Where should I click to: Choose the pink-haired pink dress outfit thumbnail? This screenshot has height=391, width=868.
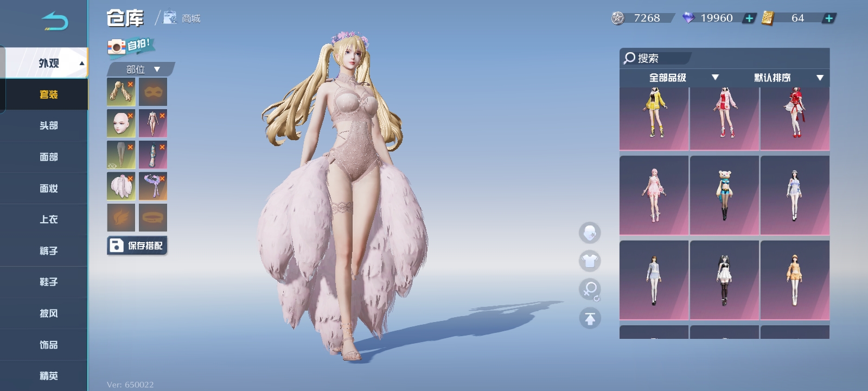coord(654,195)
